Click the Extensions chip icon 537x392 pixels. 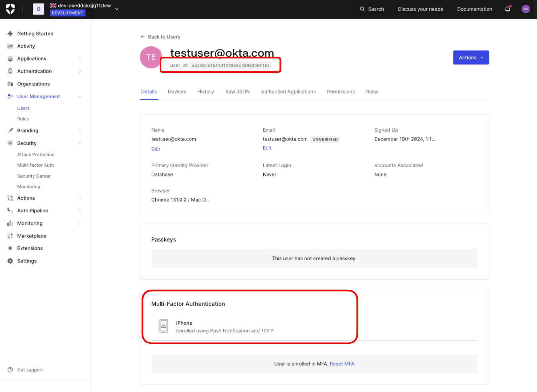click(10, 248)
